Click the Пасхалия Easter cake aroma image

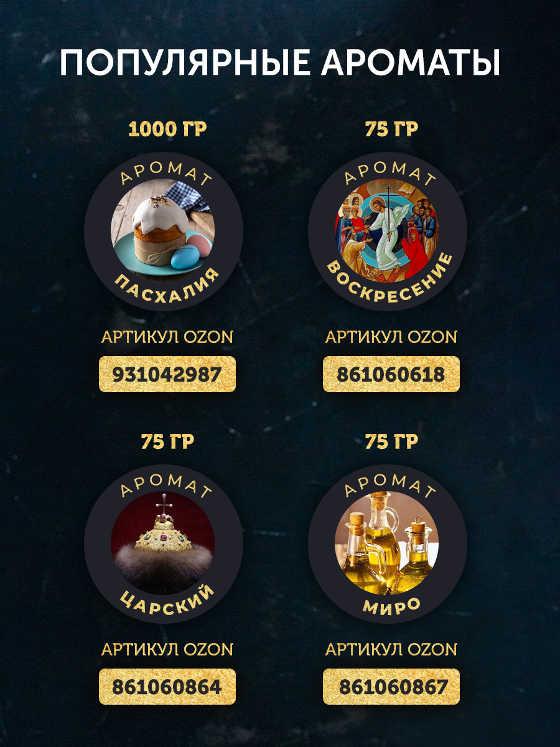coord(163,231)
